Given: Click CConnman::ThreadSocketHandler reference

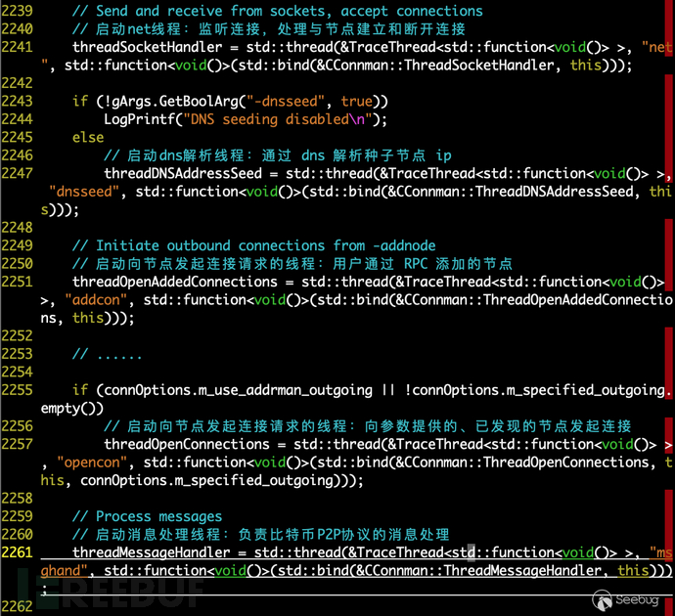Looking at the screenshot, I should coord(440,65).
